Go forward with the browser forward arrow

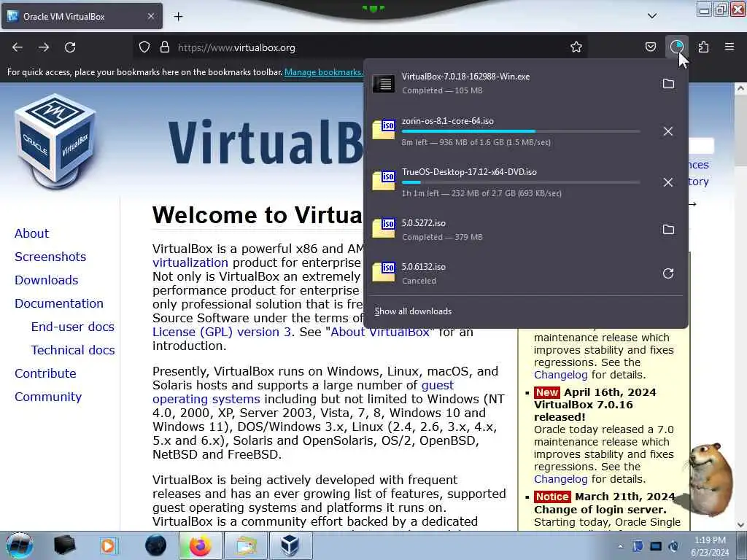[44, 47]
